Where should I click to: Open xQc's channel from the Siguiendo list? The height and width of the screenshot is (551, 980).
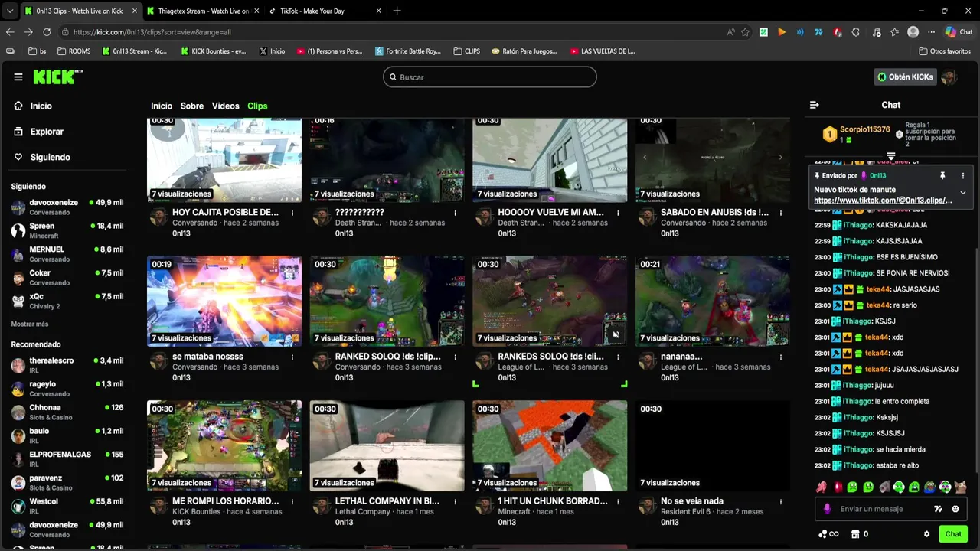pyautogui.click(x=67, y=301)
